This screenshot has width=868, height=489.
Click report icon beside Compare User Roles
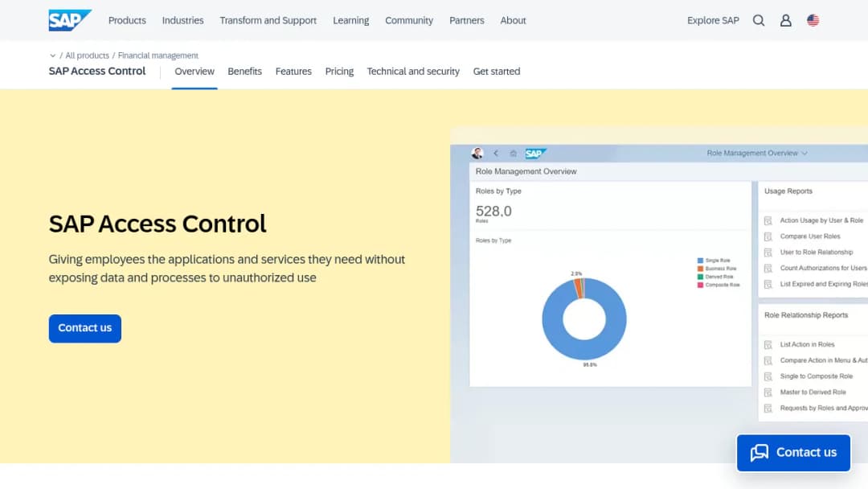pyautogui.click(x=768, y=236)
